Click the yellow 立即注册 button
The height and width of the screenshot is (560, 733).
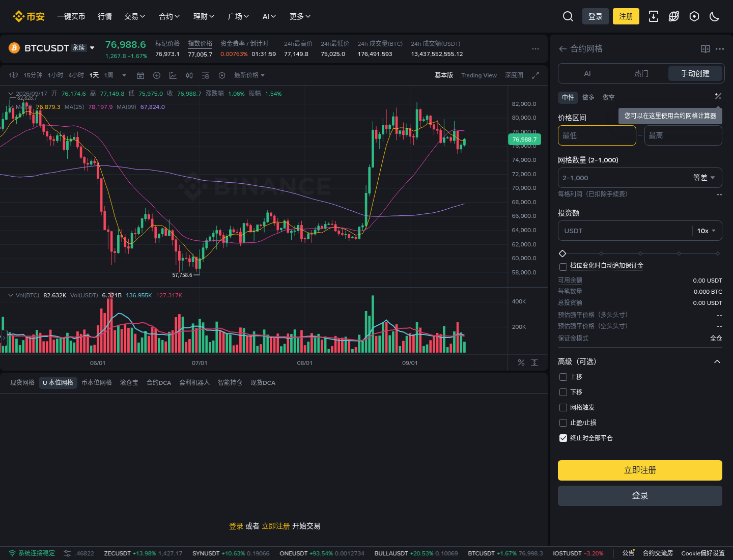pyautogui.click(x=640, y=470)
